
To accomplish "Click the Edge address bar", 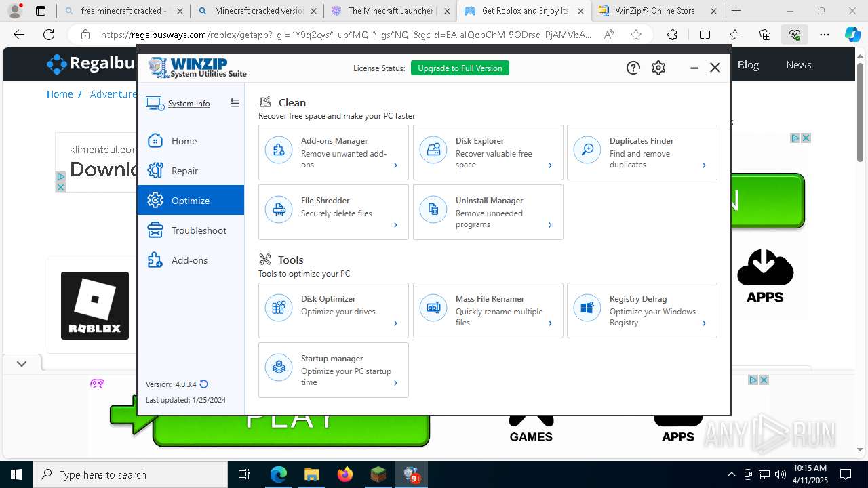I will coord(344,35).
